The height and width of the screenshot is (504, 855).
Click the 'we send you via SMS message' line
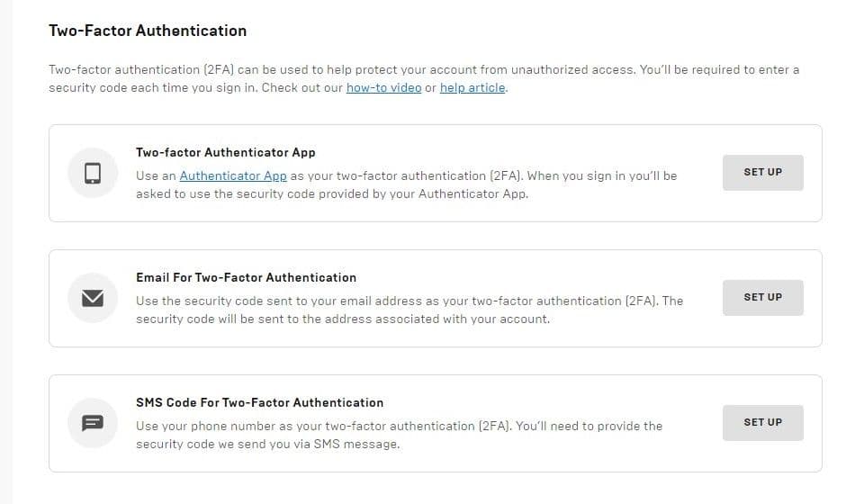click(x=267, y=444)
